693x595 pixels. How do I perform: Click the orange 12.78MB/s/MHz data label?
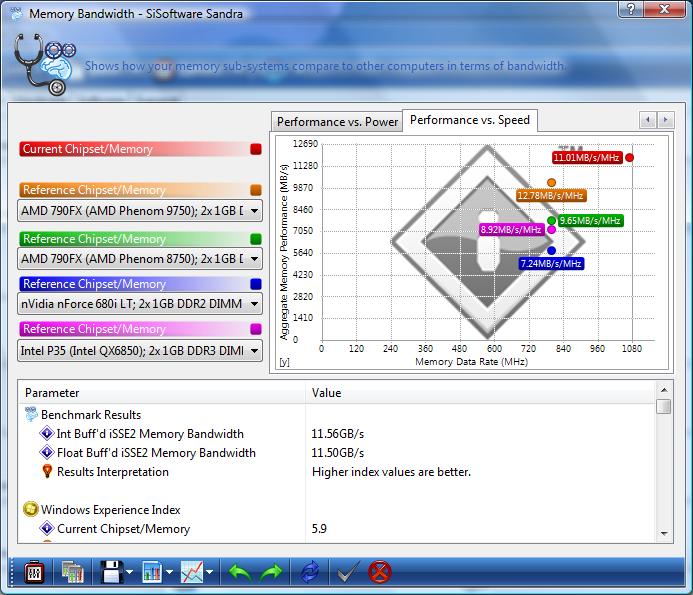tap(551, 195)
